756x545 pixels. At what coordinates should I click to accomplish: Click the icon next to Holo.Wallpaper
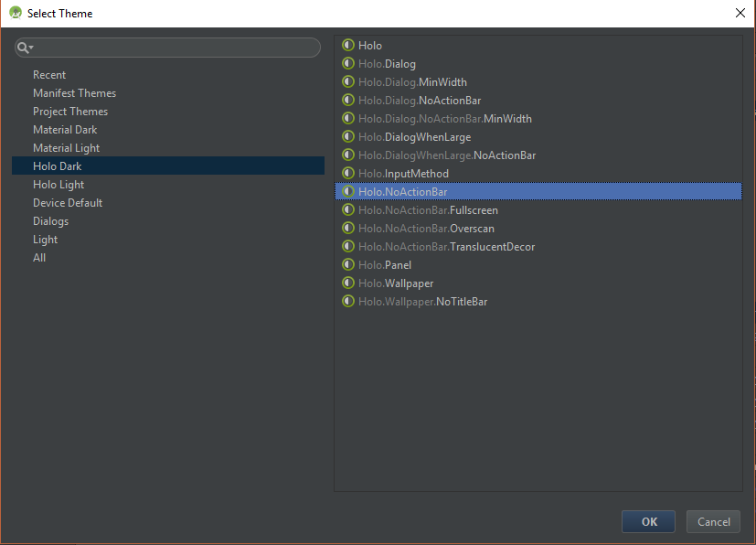coord(348,283)
